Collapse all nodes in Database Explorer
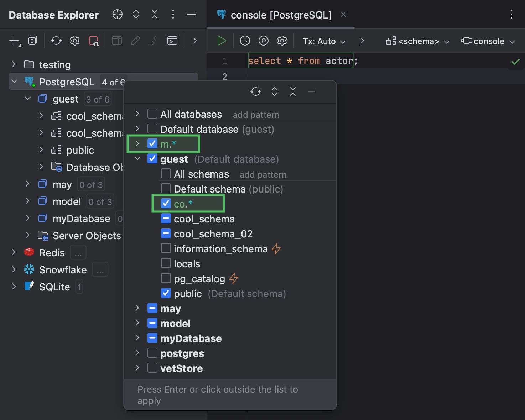525x420 pixels. [154, 15]
